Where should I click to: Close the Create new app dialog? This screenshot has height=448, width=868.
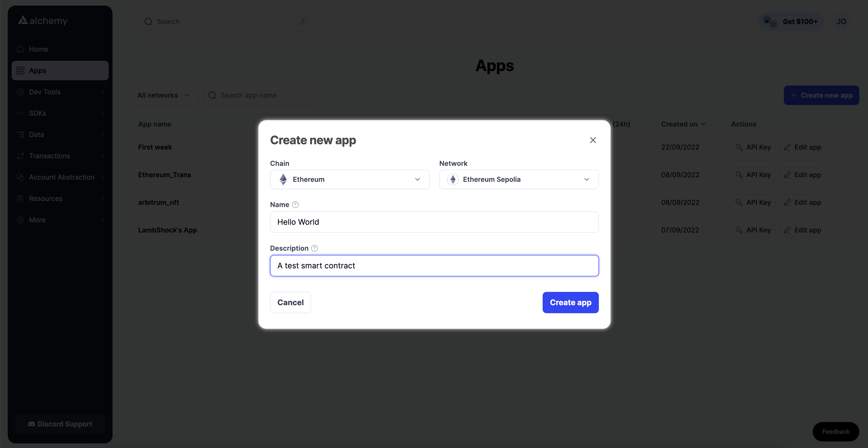(593, 140)
